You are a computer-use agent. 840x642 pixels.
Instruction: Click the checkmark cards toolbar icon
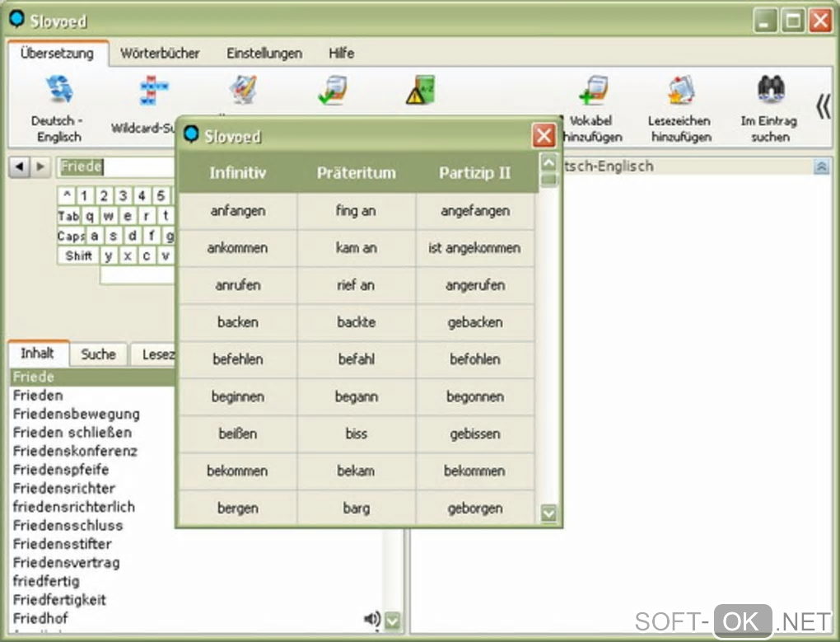point(332,90)
